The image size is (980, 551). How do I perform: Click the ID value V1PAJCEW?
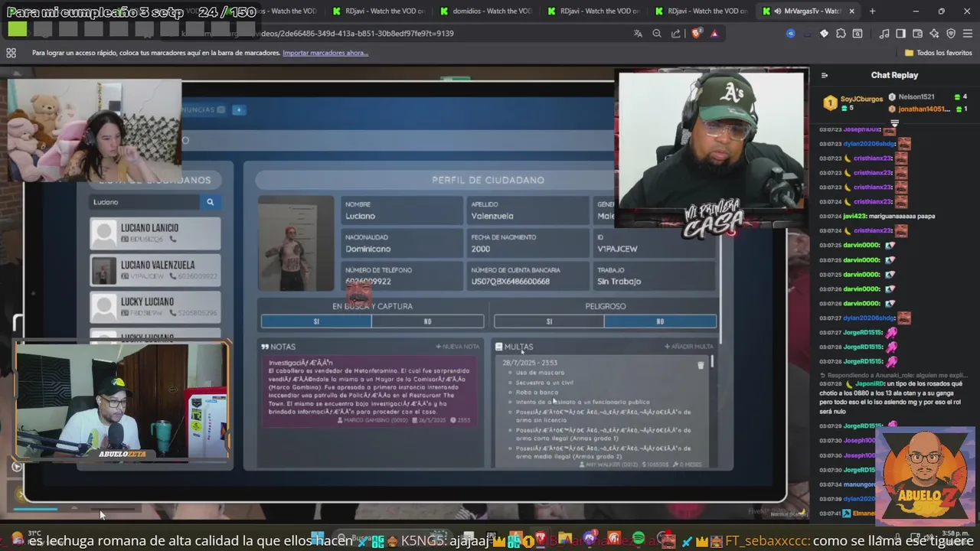tap(617, 249)
